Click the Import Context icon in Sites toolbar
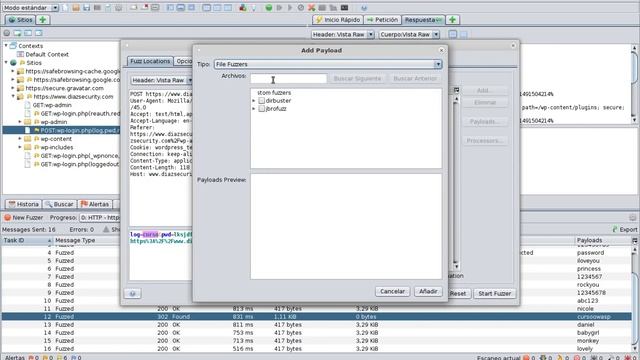Screen dimensions: 640x360 [18, 33]
